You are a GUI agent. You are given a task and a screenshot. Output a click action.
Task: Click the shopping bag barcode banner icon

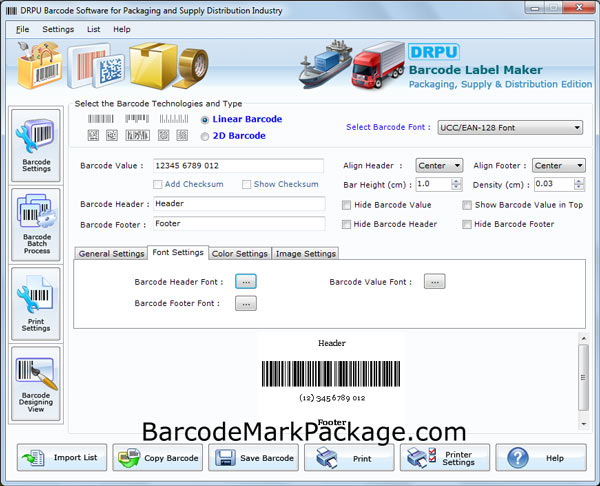pyautogui.click(x=39, y=65)
